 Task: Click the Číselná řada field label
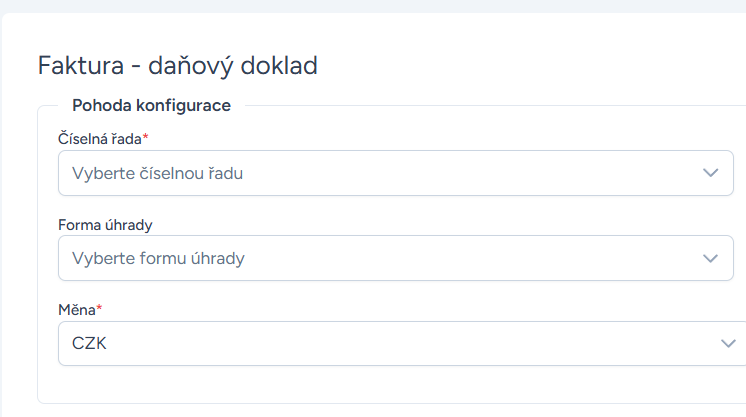point(100,139)
